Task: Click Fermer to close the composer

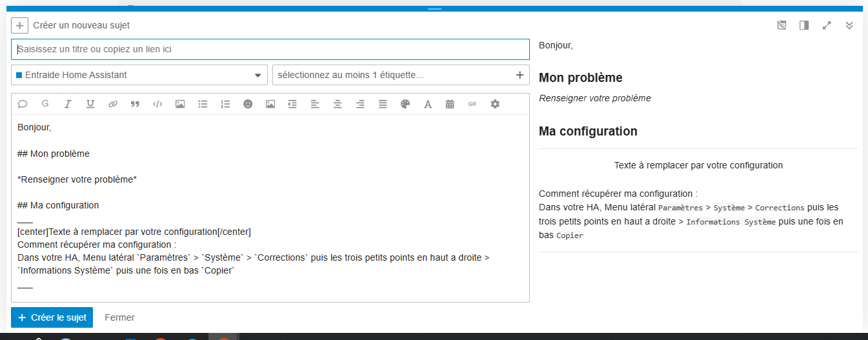Action: pyautogui.click(x=119, y=317)
